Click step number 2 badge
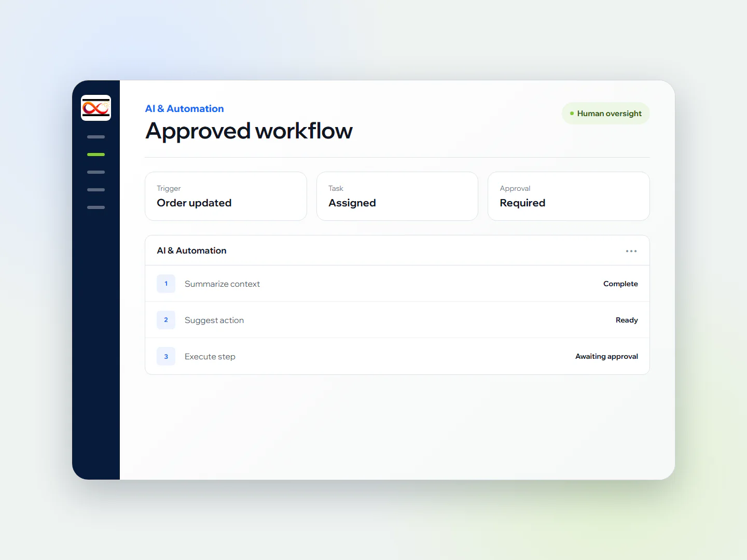Viewport: 747px width, 560px height. (x=166, y=320)
